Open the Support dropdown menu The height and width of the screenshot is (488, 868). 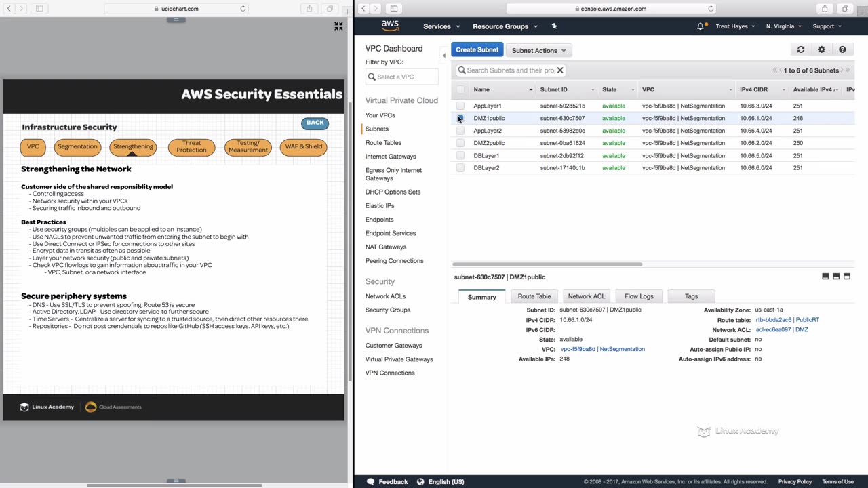pos(827,26)
